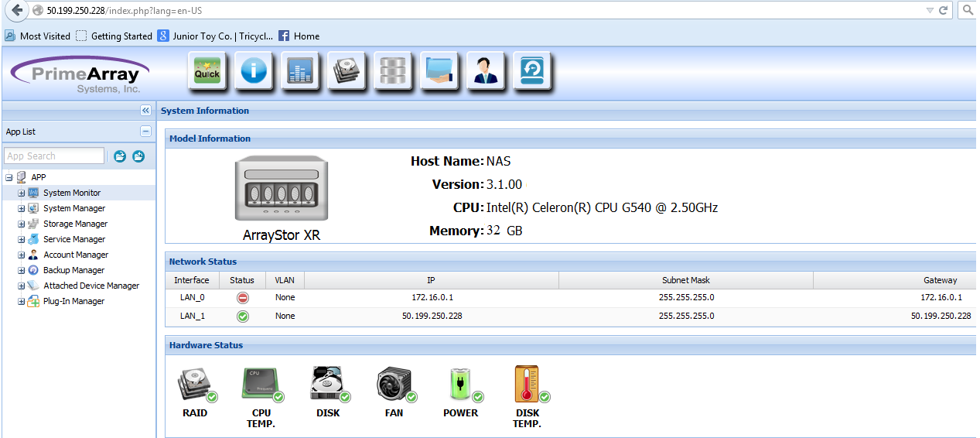
Task: Click the FAN hardware status icon
Action: 394,385
